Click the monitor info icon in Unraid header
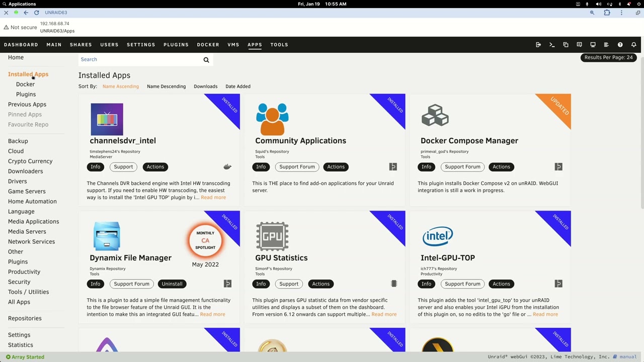Image resolution: width=644 pixels, height=362 pixels. click(593, 45)
